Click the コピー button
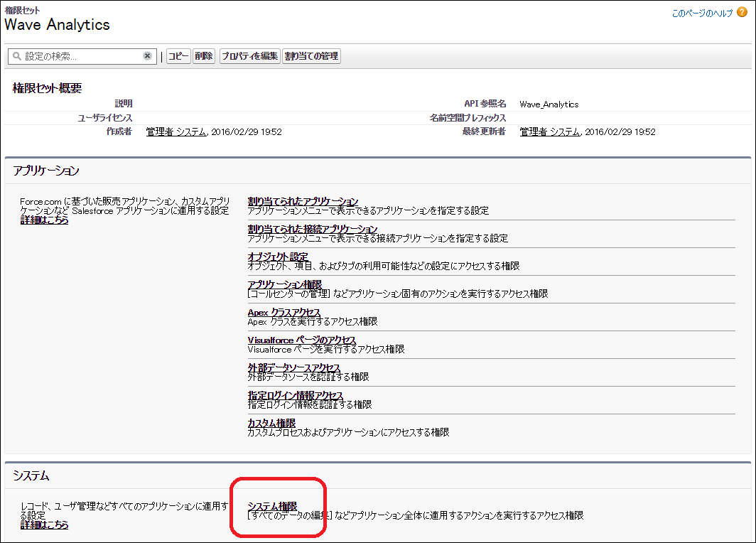Image resolution: width=756 pixels, height=543 pixels. (x=178, y=56)
